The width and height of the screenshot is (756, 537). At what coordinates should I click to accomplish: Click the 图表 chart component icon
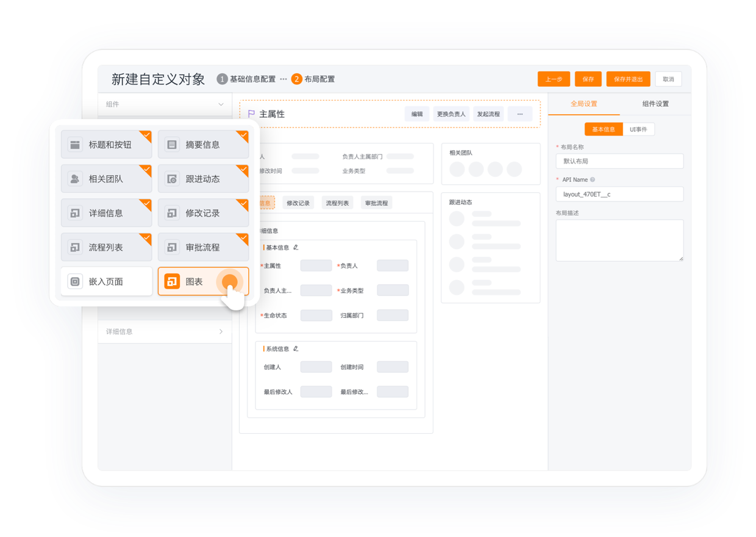[x=173, y=281]
